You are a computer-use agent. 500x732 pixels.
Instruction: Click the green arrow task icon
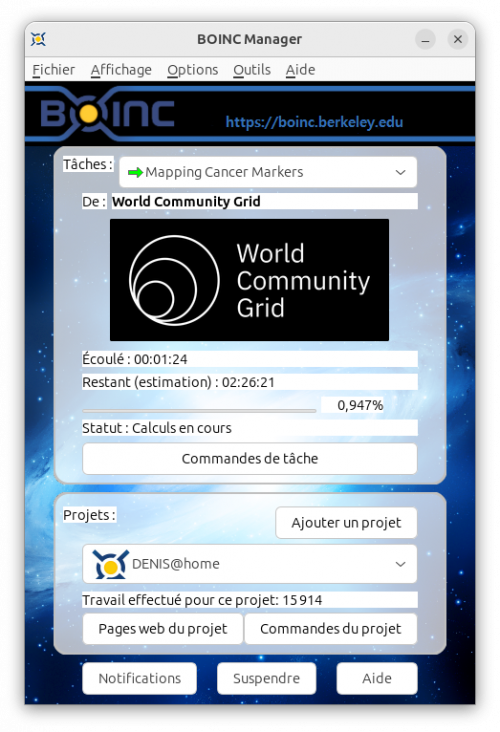[x=135, y=172]
